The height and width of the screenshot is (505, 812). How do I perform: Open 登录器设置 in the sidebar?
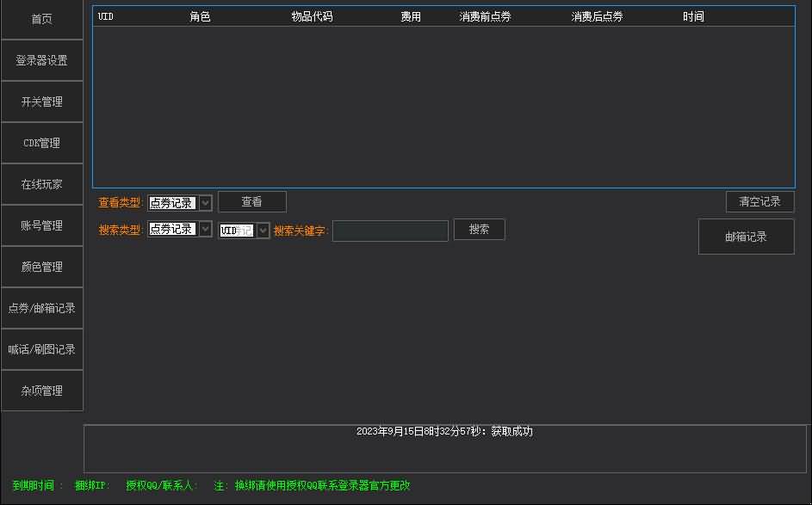[x=40, y=59]
